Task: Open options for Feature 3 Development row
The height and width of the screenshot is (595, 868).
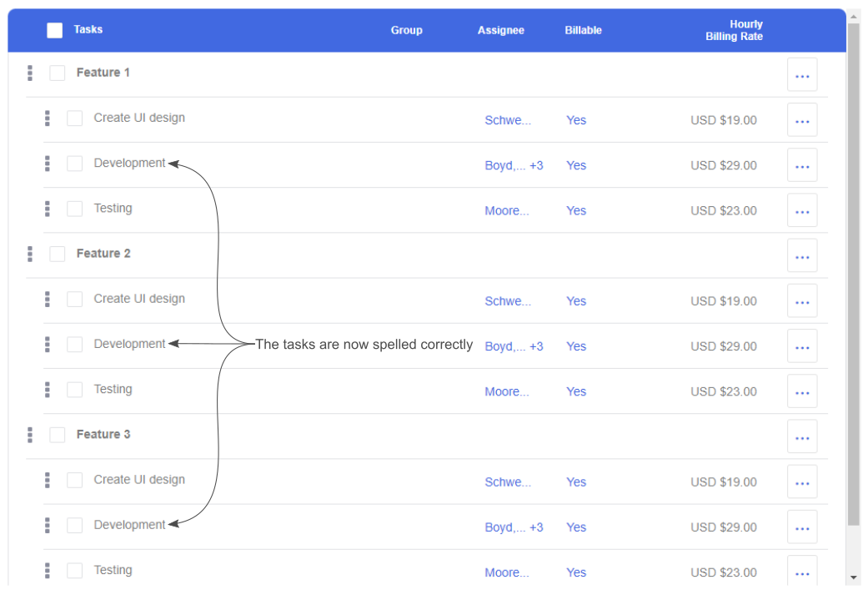Action: (802, 527)
